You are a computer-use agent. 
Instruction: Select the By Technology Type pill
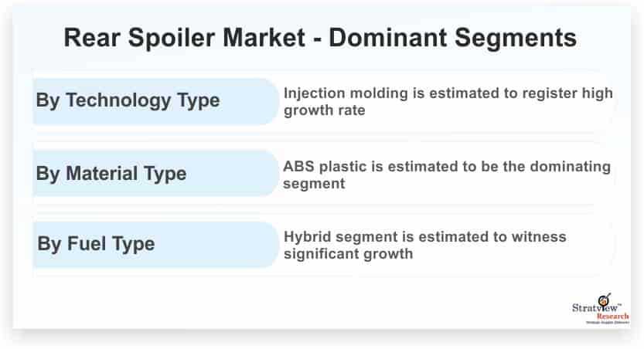tap(155, 101)
